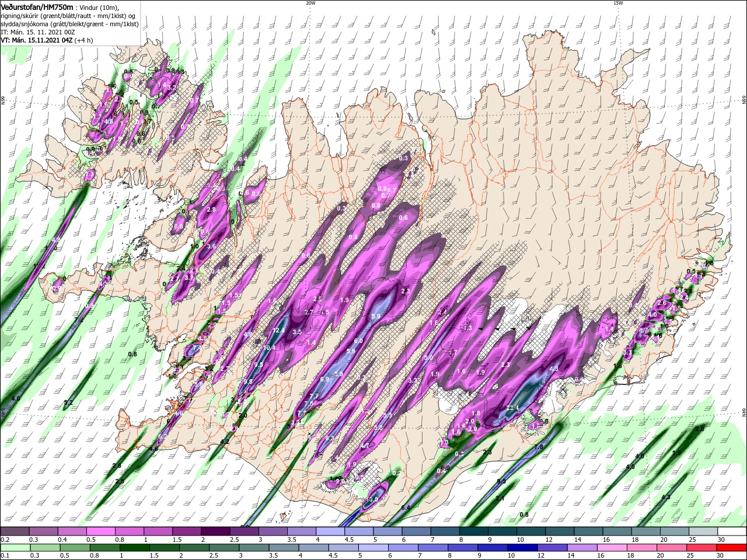The width and height of the screenshot is (747, 560).
Task: Click the 12.4 precipitation value on map
Action: click(x=278, y=331)
